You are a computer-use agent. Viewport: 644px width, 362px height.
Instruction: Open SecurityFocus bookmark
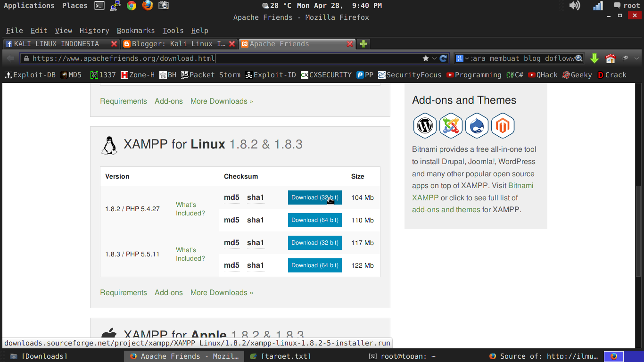[410, 75]
